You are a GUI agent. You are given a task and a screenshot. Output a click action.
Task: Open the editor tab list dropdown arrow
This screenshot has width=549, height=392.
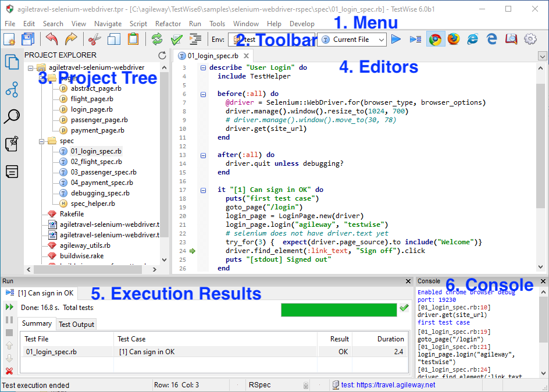click(x=542, y=56)
